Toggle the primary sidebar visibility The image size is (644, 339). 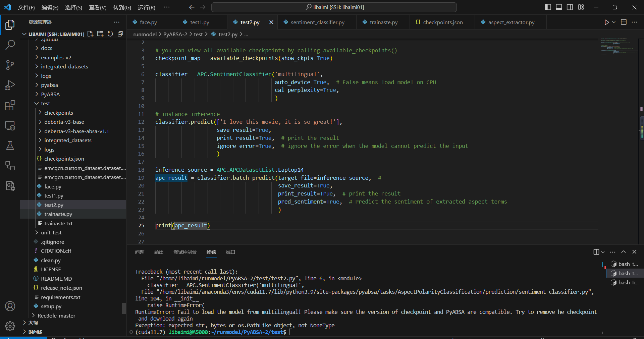point(548,7)
